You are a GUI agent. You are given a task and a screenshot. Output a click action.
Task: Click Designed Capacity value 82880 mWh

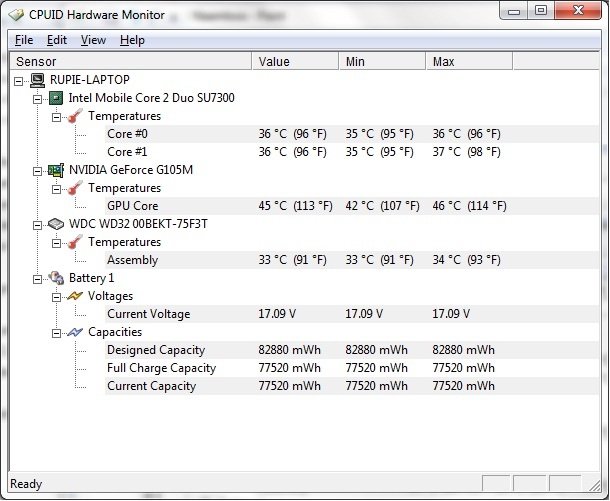[x=289, y=350]
